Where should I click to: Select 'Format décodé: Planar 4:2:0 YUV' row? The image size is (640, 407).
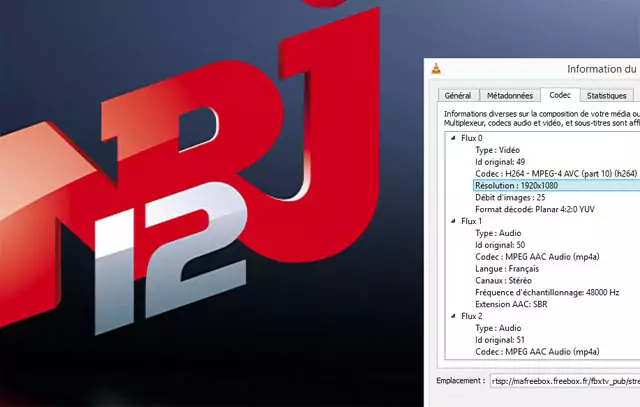535,209
